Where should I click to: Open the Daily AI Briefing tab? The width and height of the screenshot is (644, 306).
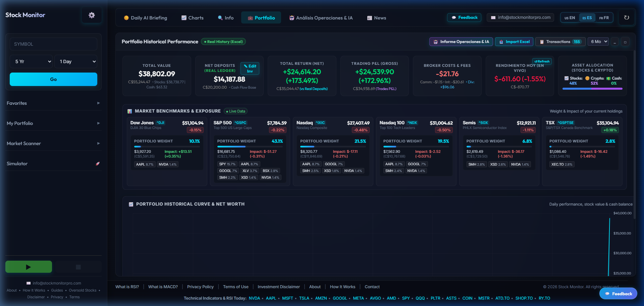[145, 18]
